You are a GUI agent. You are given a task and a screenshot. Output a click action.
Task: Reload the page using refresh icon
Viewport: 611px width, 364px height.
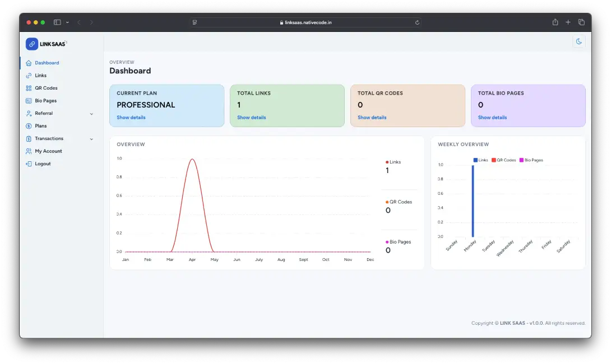click(417, 22)
